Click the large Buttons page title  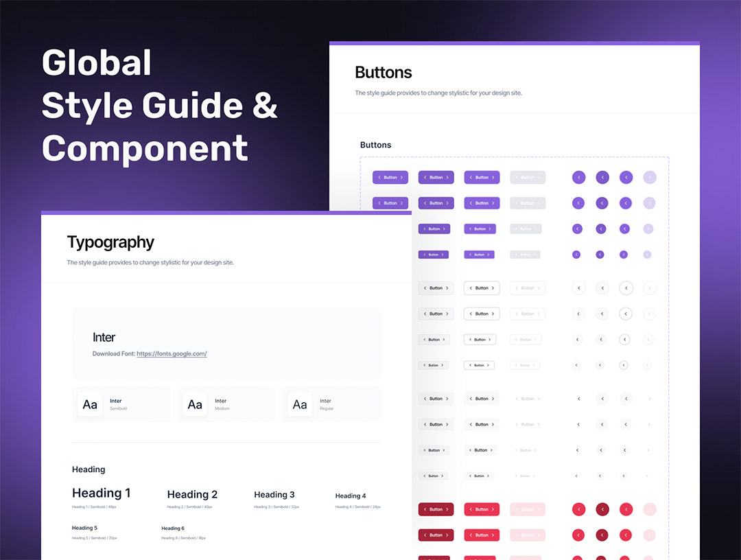pos(383,73)
